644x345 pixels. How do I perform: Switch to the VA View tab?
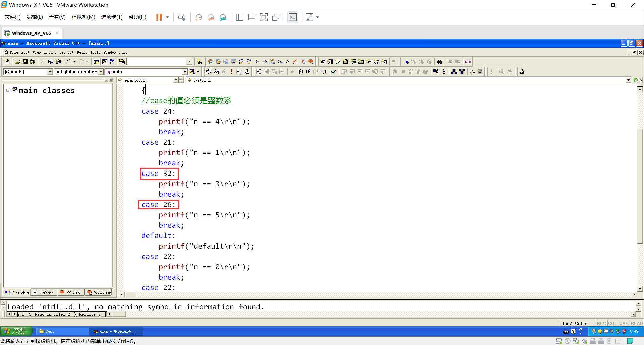tap(70, 292)
